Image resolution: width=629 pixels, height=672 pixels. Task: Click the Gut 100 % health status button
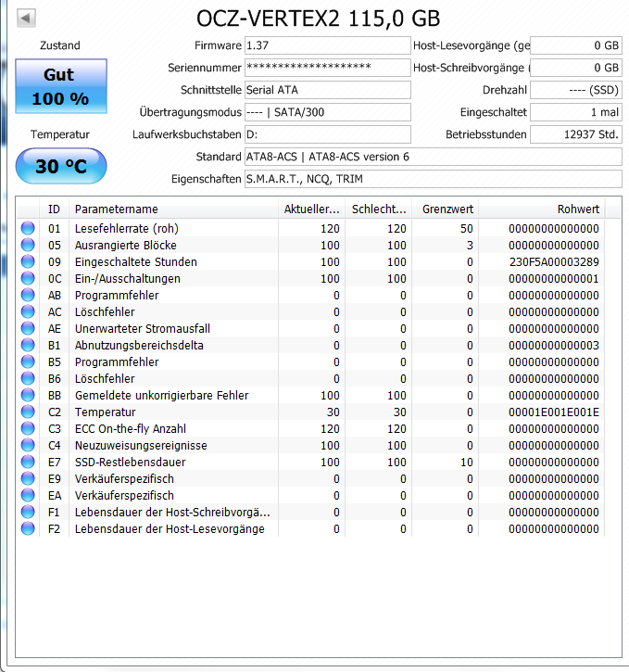coord(61,86)
